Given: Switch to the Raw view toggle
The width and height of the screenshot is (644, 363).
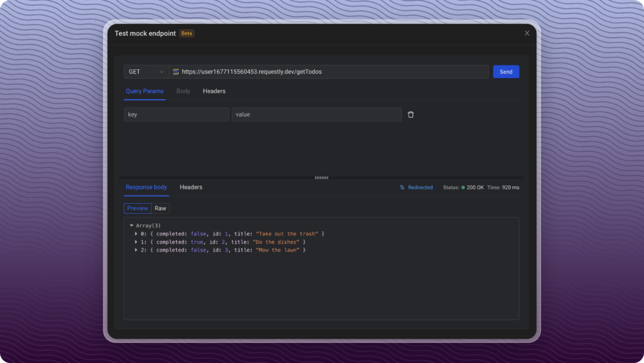Looking at the screenshot, I should (160, 208).
